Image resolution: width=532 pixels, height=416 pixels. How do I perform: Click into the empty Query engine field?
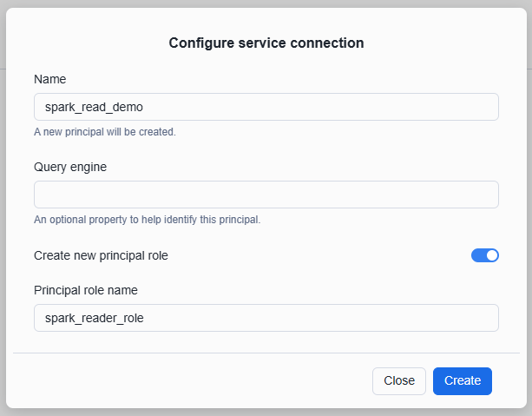tap(266, 195)
